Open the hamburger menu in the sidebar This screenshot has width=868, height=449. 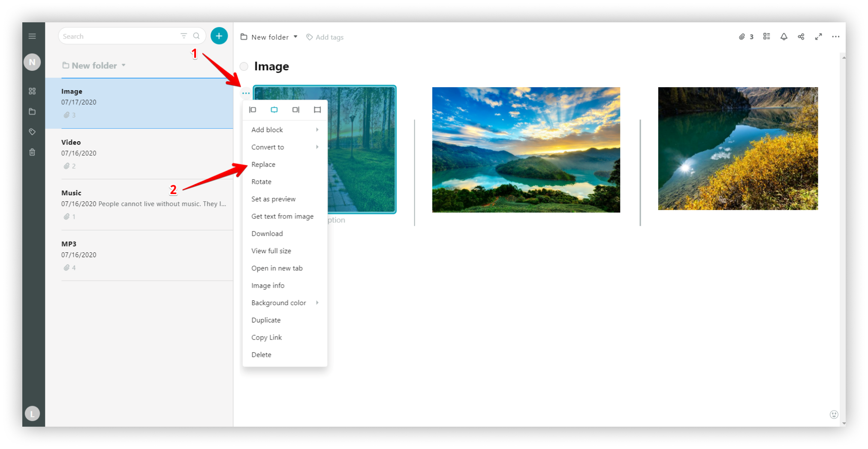pyautogui.click(x=32, y=36)
